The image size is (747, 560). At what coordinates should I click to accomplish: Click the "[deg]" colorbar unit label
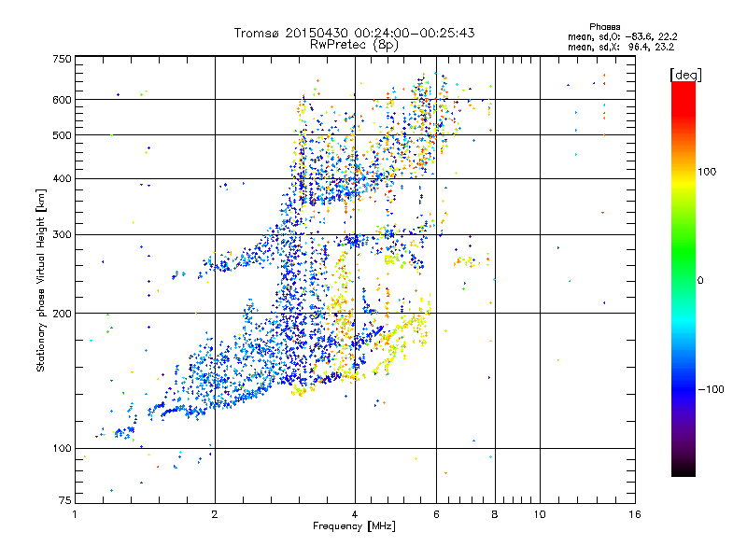coord(685,75)
